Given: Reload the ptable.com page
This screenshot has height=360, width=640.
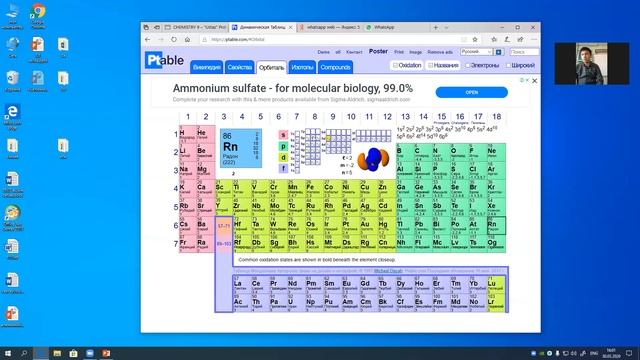Looking at the screenshot, I should click(174, 40).
